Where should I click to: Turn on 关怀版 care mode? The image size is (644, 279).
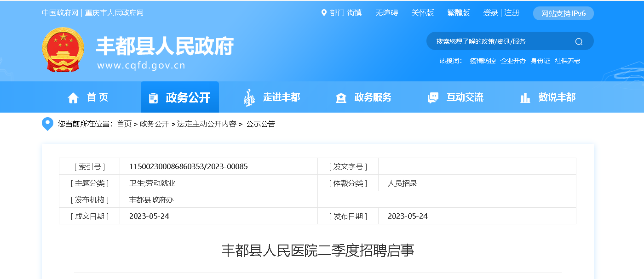point(422,13)
